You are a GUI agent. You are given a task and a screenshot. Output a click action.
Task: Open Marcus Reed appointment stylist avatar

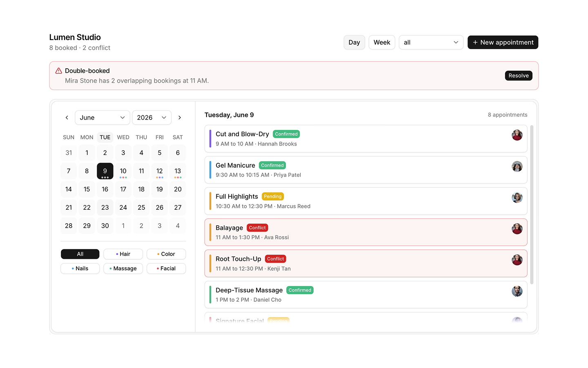(x=517, y=197)
